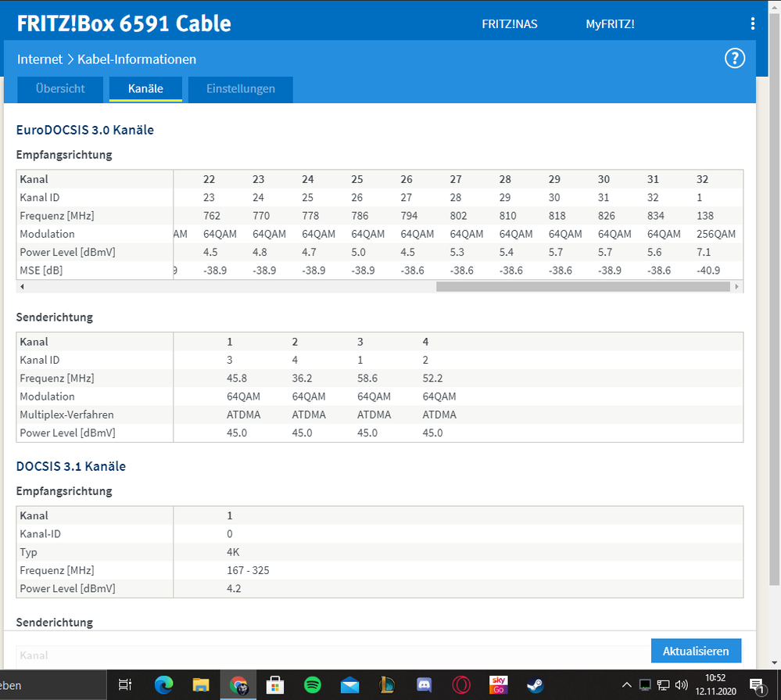Click DOCSIS 3.1 frequency range 167 - 325
Screen dimensions: 781x700
point(248,570)
